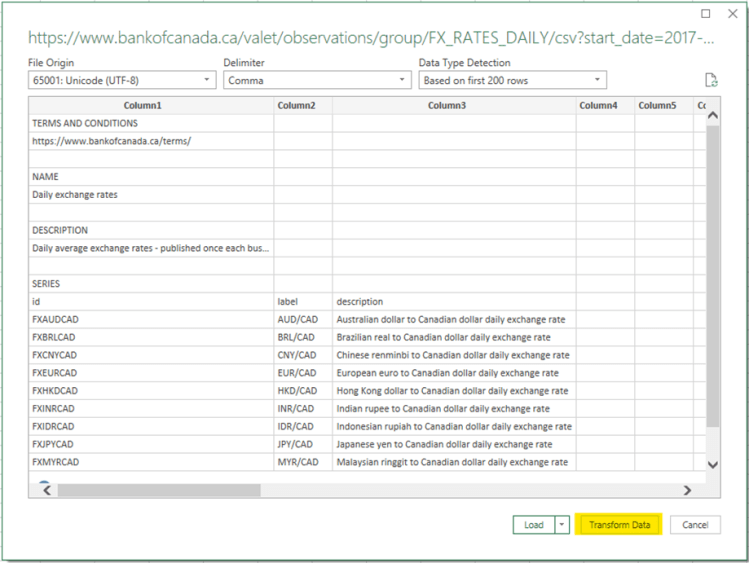This screenshot has height=563, width=749.
Task: Click the Transform Data button
Action: pyautogui.click(x=619, y=525)
